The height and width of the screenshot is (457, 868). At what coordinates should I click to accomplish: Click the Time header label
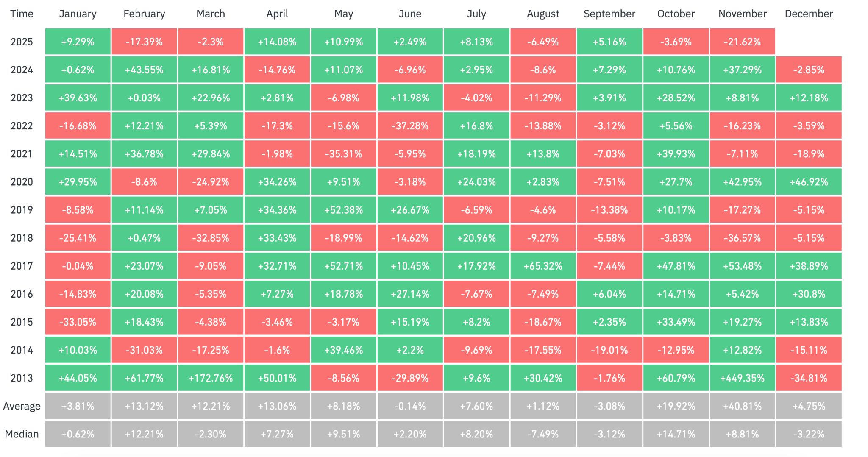[22, 14]
